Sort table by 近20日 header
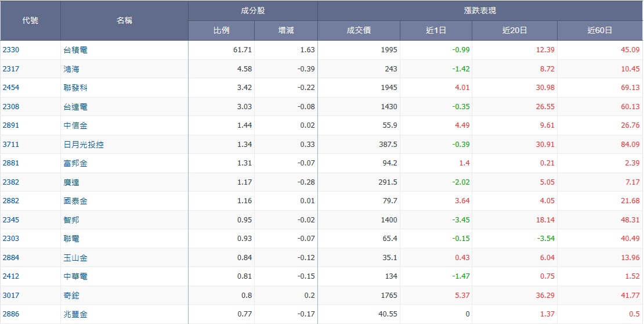Screen dimensions: 644x324 point(514,31)
